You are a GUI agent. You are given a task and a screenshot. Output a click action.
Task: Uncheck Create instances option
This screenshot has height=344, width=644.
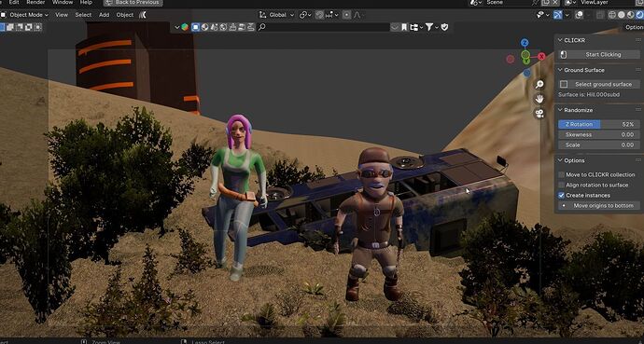coord(561,195)
